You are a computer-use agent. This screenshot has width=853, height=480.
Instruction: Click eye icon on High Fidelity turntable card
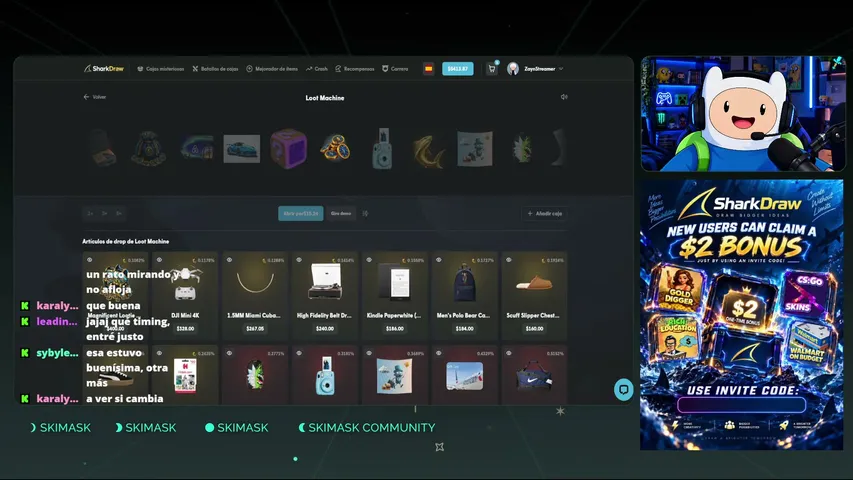299,260
